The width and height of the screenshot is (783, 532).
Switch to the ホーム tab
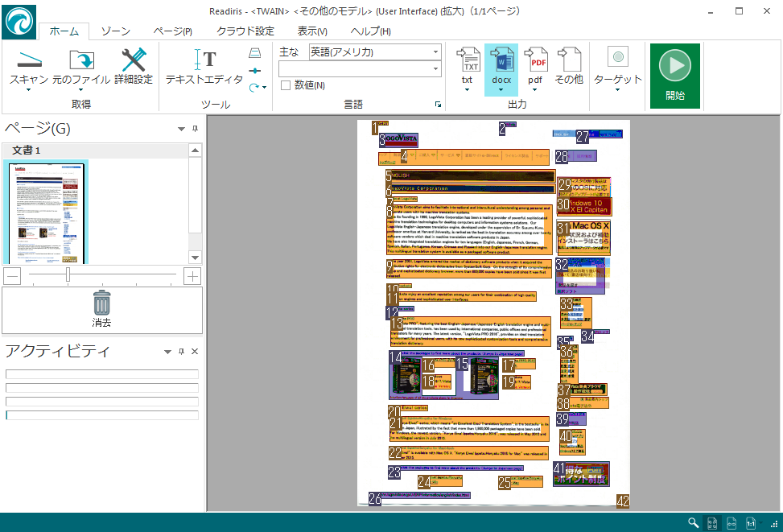(x=64, y=31)
